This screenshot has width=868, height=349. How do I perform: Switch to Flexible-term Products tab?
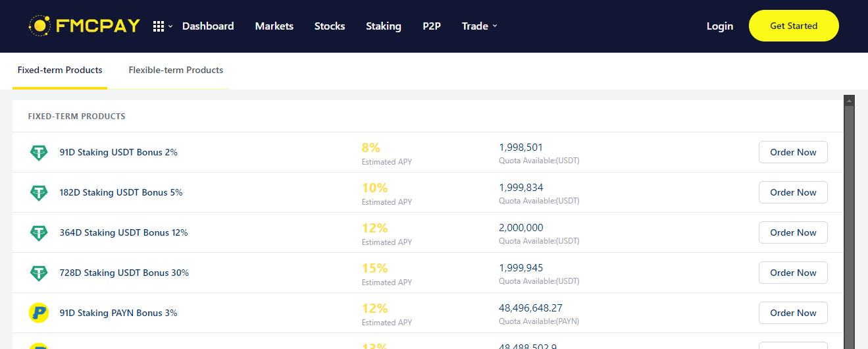click(x=176, y=70)
